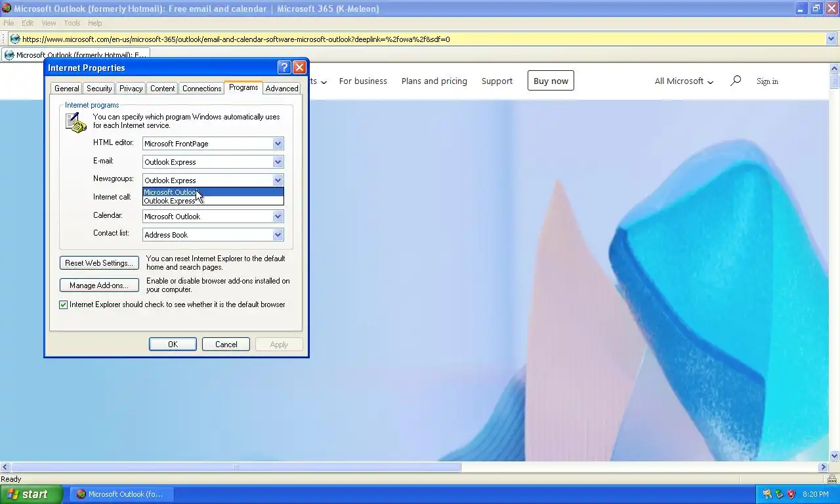Viewport: 840px width, 504px height.
Task: Open the Tools menu
Action: click(72, 23)
